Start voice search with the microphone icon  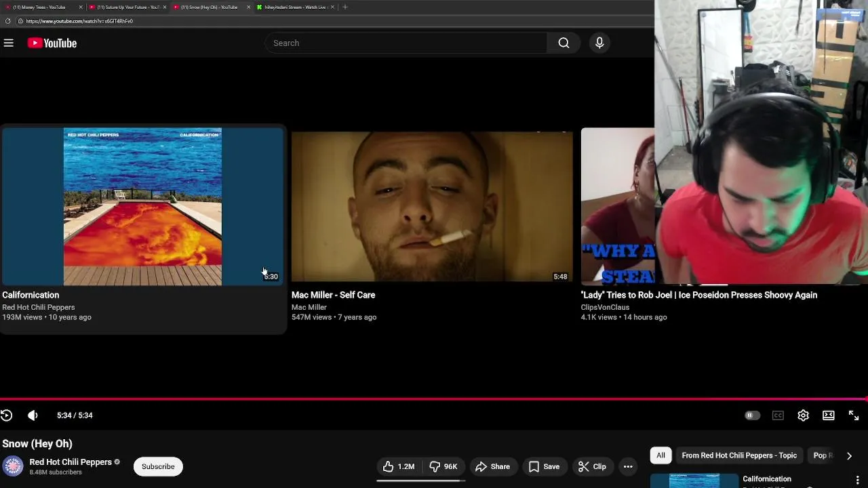coord(599,43)
